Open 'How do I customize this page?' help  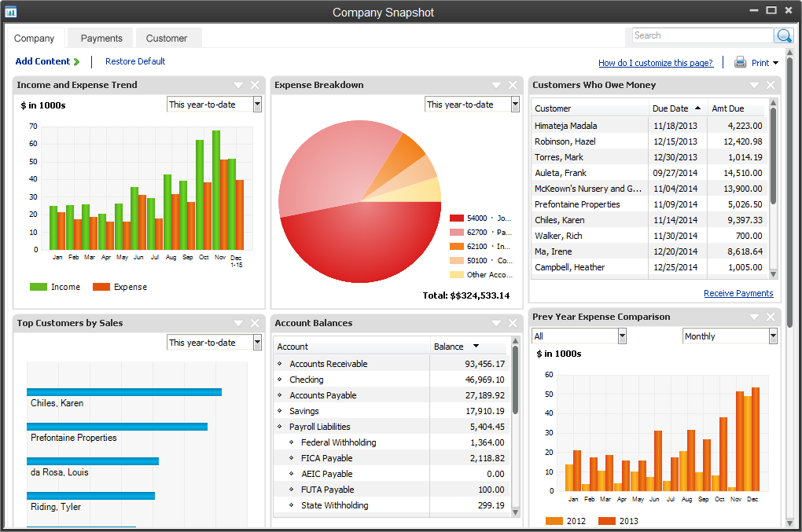coord(656,63)
